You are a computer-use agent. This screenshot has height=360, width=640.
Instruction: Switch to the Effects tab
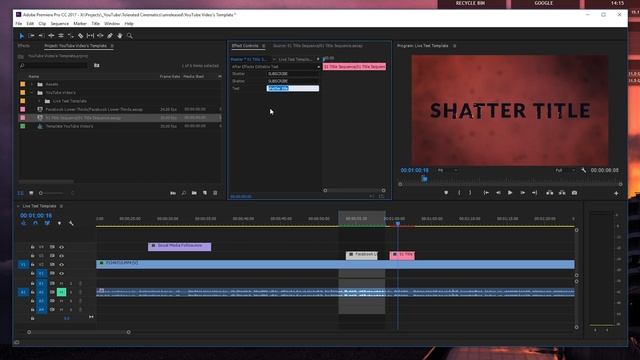(24, 46)
